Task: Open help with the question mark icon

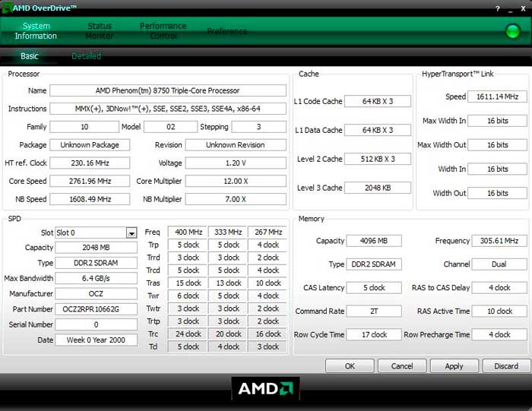Action: [497, 9]
